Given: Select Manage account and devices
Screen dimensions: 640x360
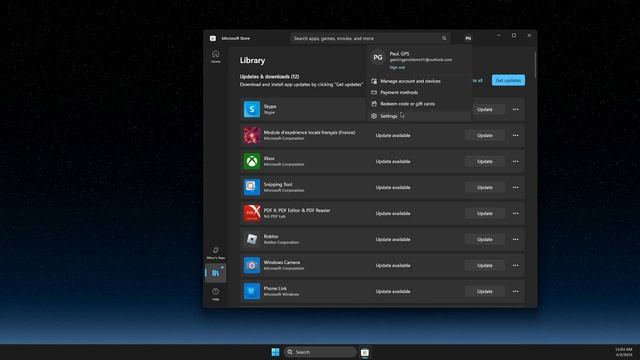Looking at the screenshot, I should [x=419, y=81].
